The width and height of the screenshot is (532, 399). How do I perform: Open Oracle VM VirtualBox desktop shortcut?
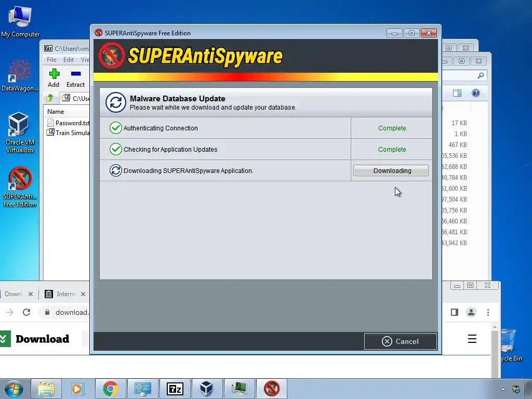click(20, 132)
